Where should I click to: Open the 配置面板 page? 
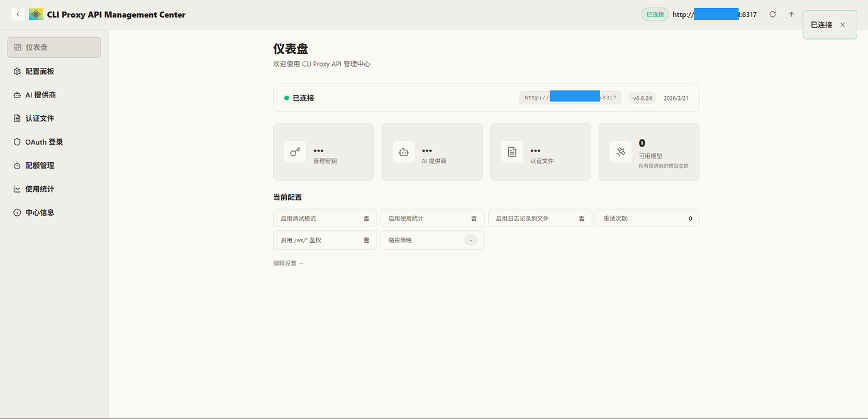coord(54,71)
